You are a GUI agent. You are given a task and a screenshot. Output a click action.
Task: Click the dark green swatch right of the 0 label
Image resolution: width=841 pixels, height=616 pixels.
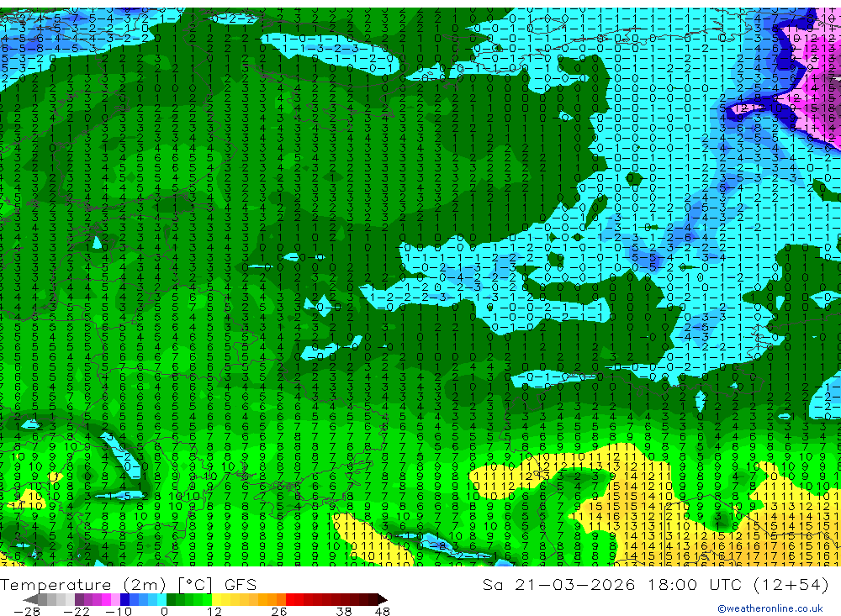click(x=171, y=599)
